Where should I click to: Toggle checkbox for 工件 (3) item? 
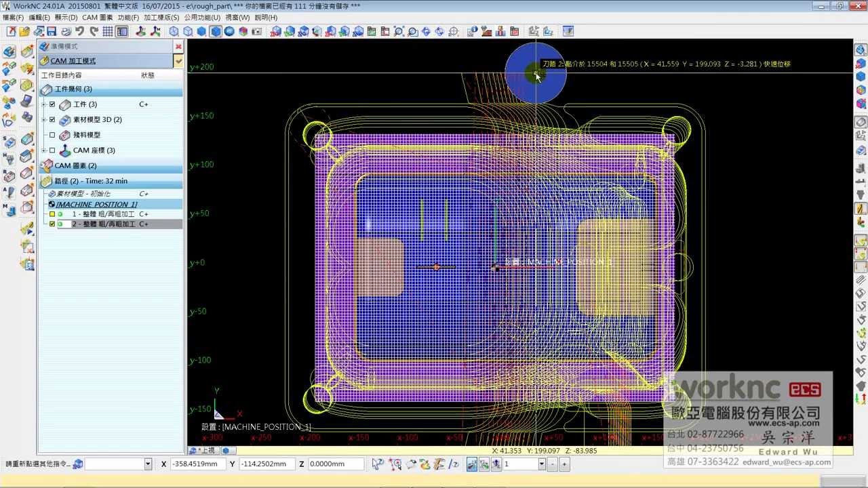[x=52, y=104]
